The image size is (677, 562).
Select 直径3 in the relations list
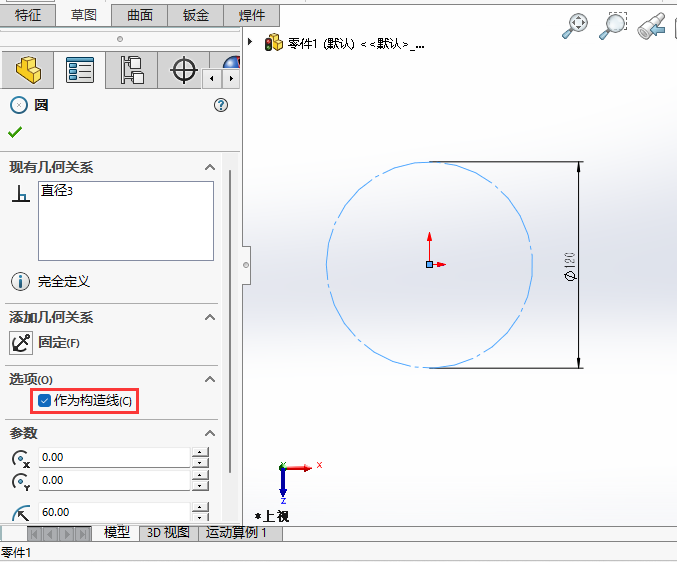click(x=57, y=190)
